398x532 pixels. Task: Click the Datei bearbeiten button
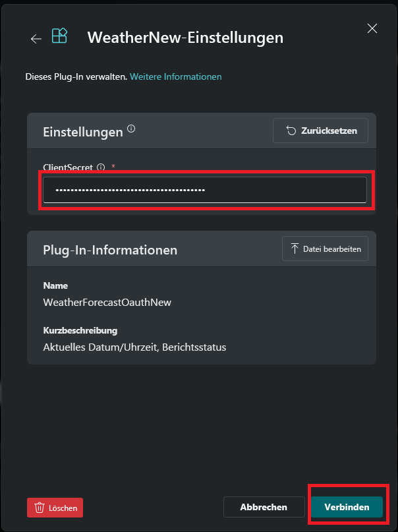325,249
